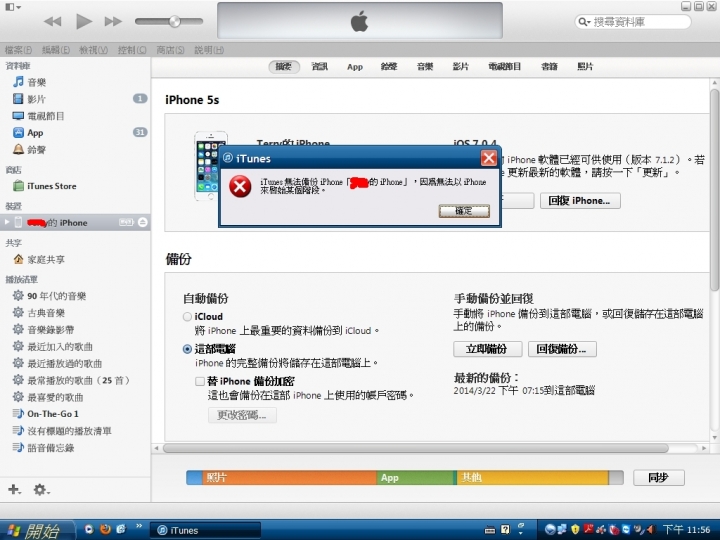Open the 電視節目 TV shows library icon
This screenshot has width=720, height=540.
tap(18, 116)
